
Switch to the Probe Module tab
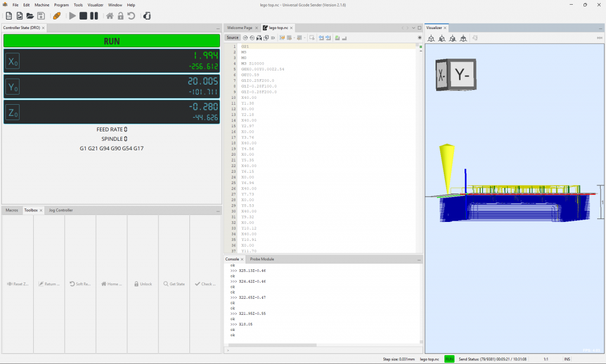click(262, 259)
